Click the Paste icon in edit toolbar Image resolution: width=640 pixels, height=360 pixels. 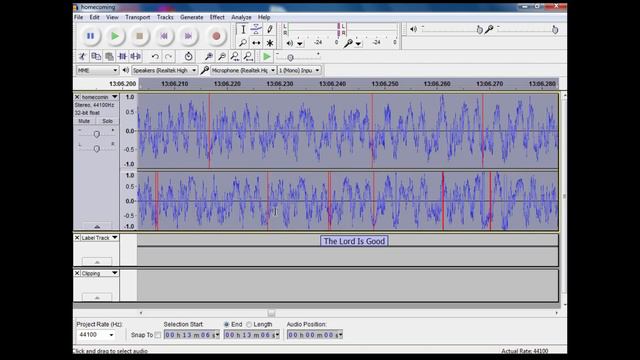[109, 56]
